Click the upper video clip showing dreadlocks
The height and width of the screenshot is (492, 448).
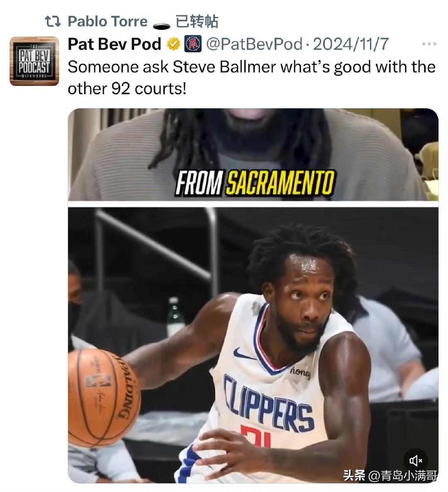point(253,154)
